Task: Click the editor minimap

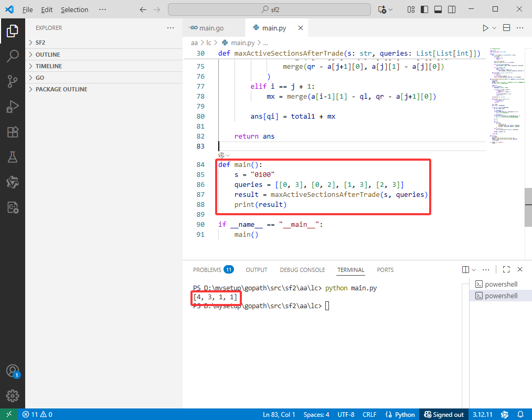Action: 507,96
